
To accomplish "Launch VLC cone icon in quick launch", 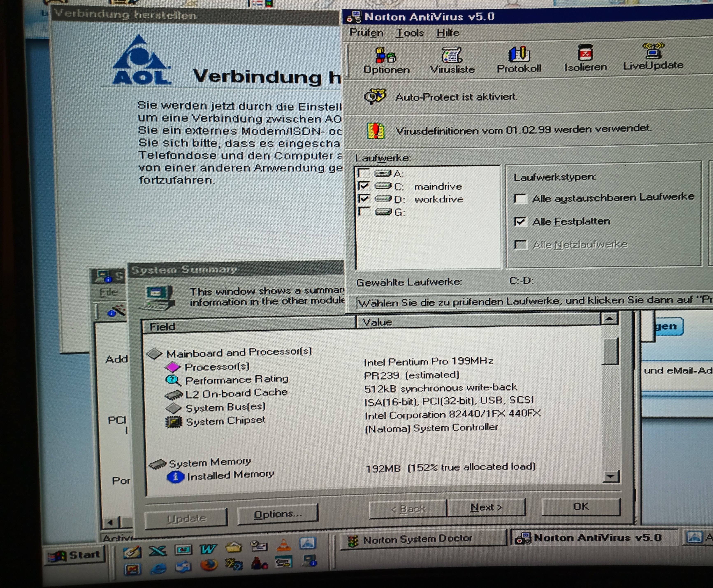I will point(284,545).
